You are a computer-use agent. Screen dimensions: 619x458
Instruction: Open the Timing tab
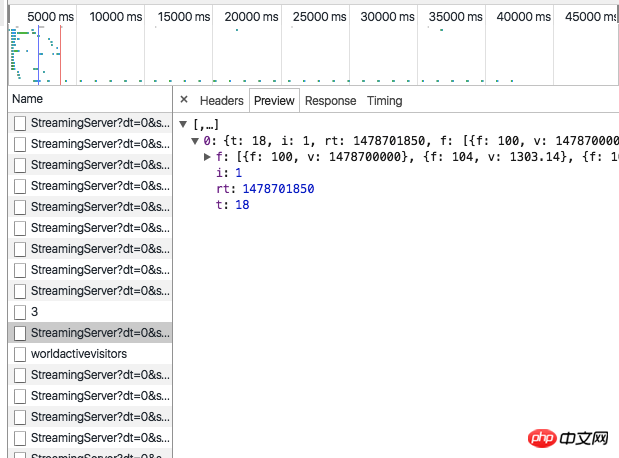click(x=384, y=100)
